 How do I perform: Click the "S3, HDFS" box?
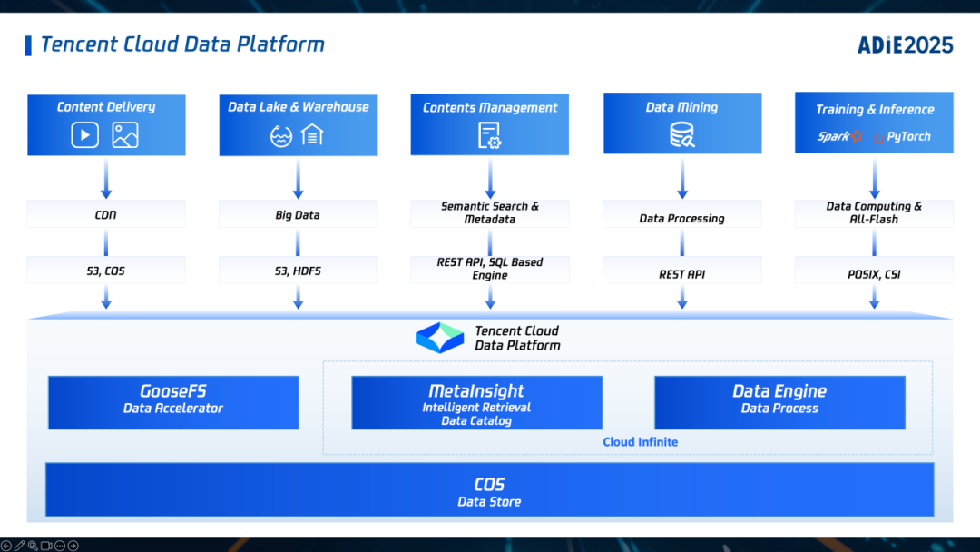click(299, 270)
